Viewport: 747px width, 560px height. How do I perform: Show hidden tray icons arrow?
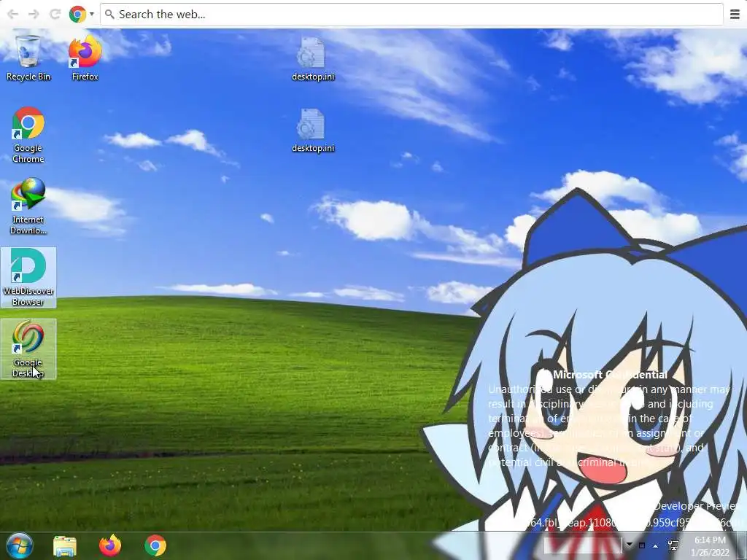click(x=656, y=545)
